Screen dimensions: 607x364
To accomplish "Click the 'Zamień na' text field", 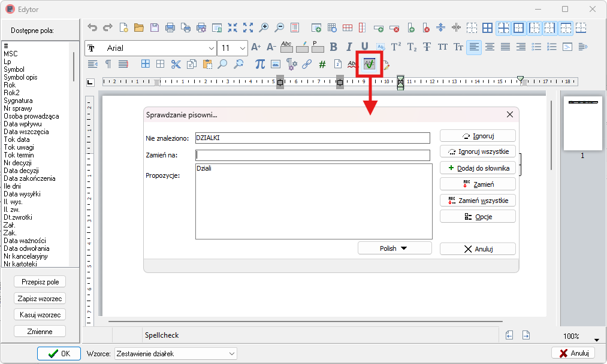I will coord(313,156).
